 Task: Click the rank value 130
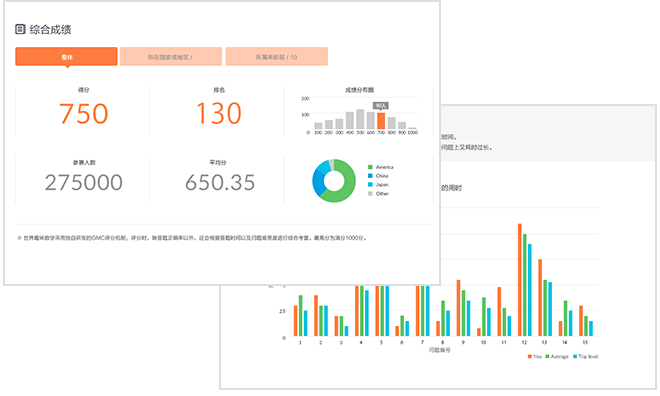coord(219,114)
